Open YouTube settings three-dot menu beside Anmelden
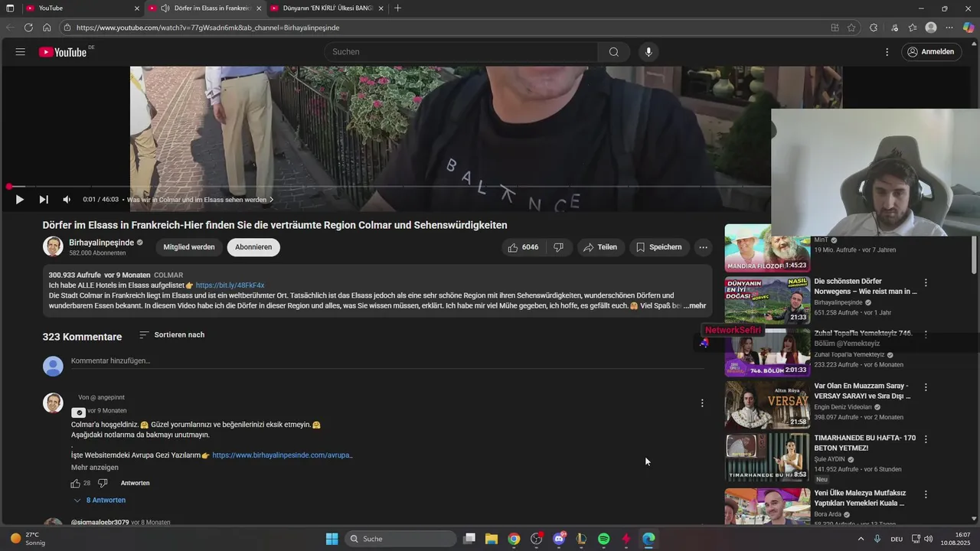The width and height of the screenshot is (980, 551). (x=887, y=52)
